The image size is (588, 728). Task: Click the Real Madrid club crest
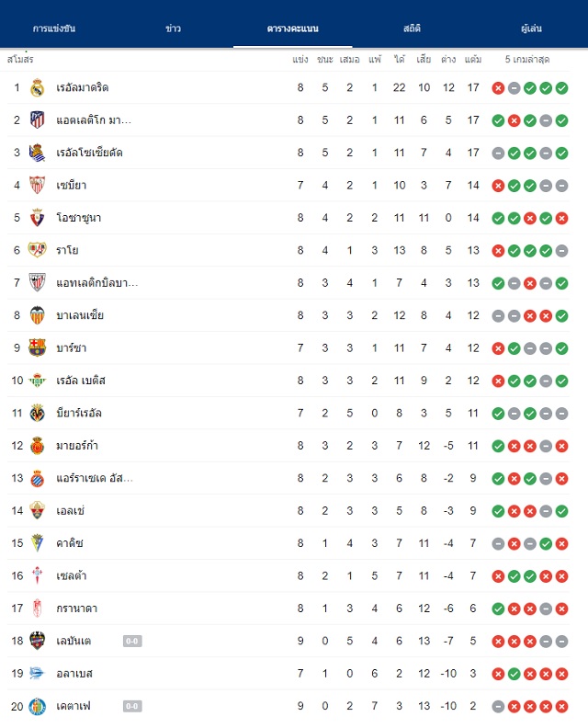click(37, 87)
